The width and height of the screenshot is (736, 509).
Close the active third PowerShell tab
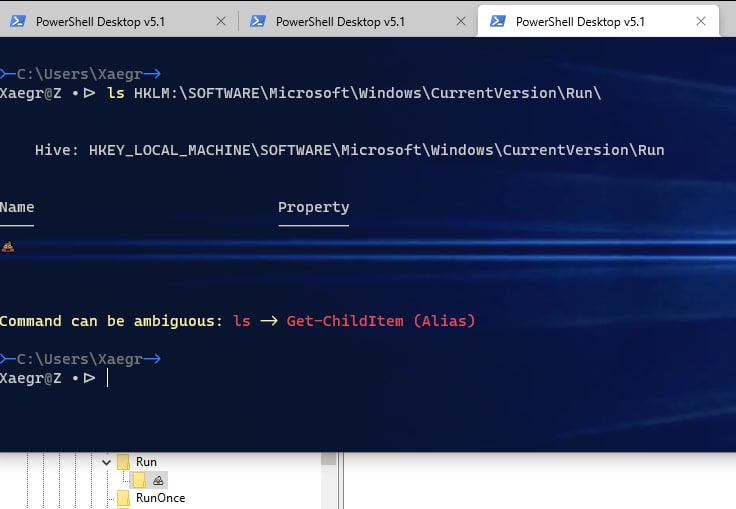701,21
